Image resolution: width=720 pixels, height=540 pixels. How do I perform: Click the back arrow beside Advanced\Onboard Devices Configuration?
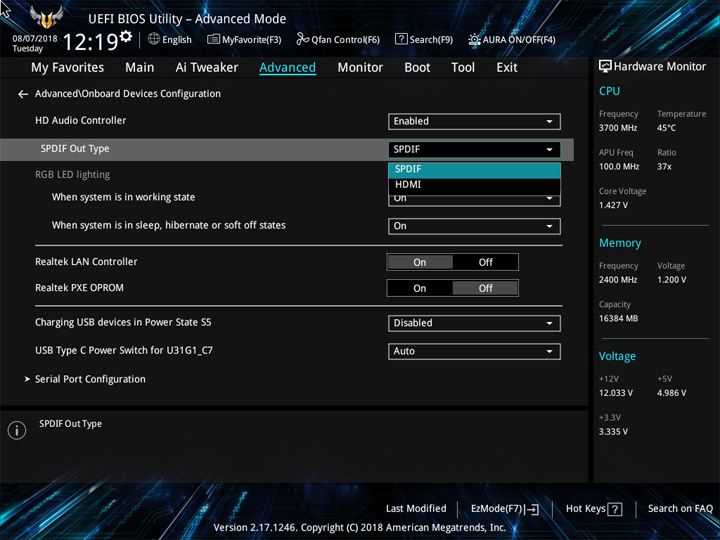pyautogui.click(x=23, y=94)
